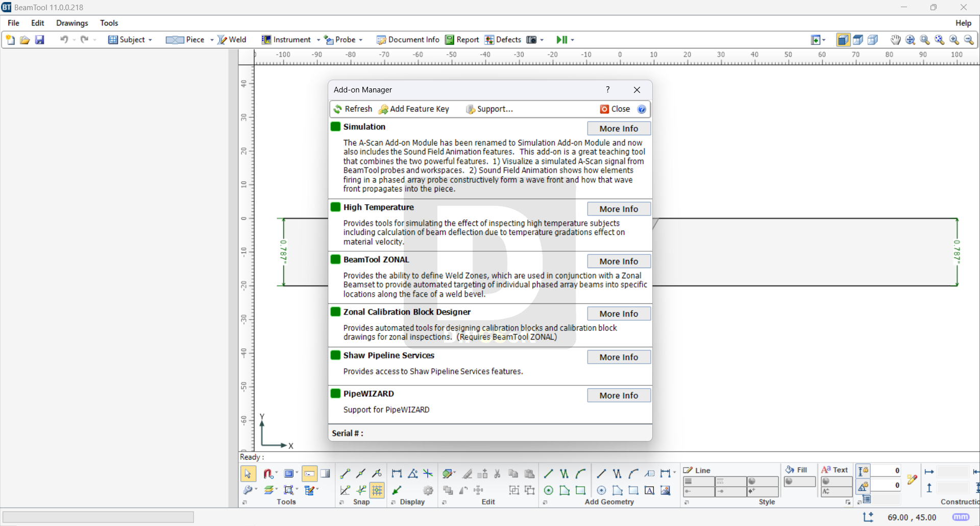Click the Close button in Add-on Manager toolbar

pos(615,109)
